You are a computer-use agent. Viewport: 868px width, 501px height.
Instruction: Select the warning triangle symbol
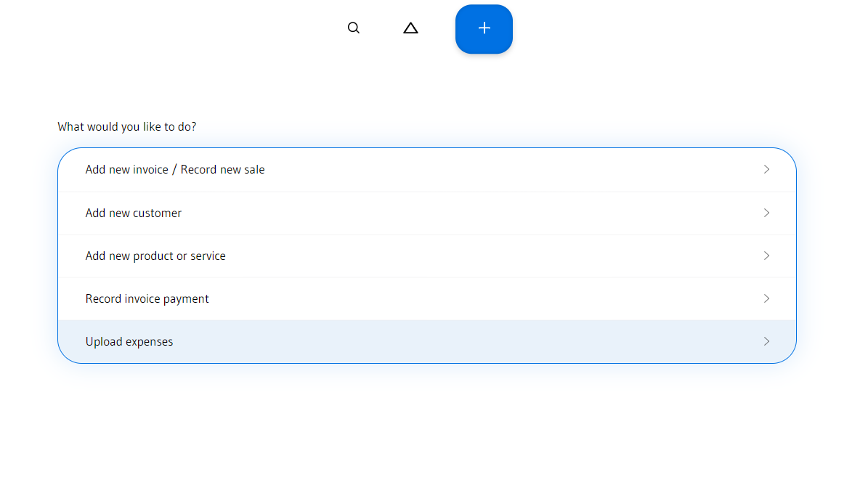click(410, 28)
